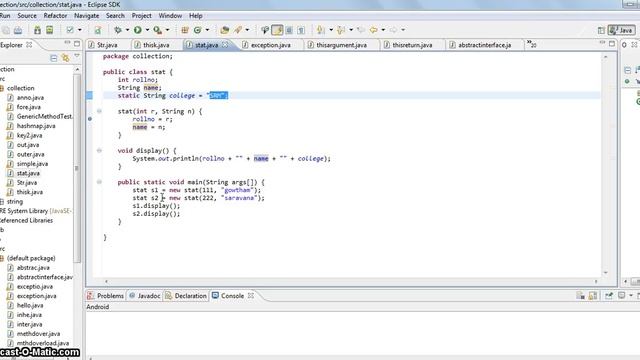Collapse the main method fold marker

[x=99, y=182]
